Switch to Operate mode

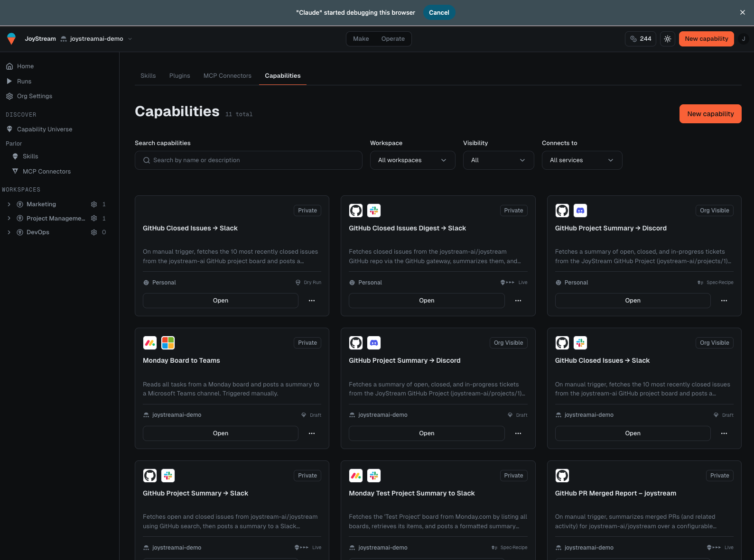coord(393,39)
